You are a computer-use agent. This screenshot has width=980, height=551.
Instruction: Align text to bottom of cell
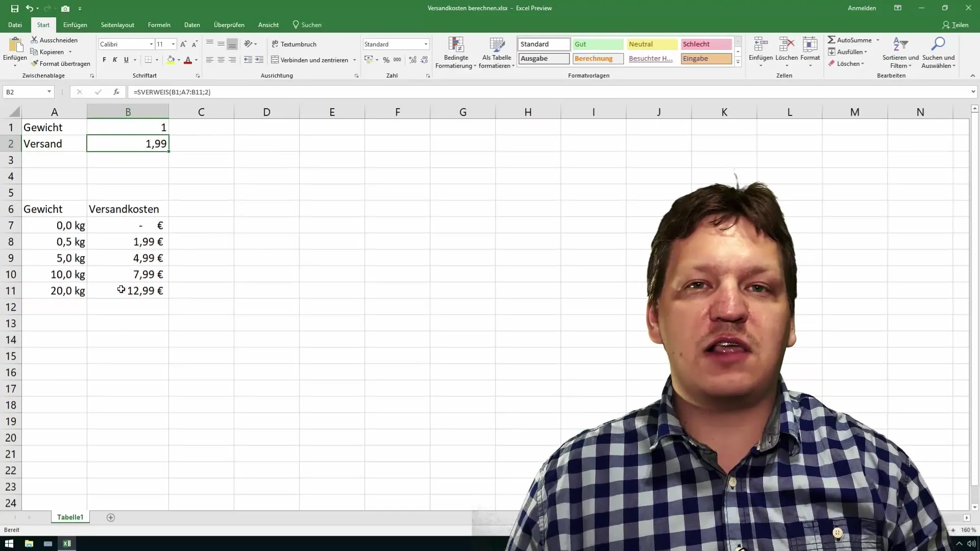click(232, 44)
